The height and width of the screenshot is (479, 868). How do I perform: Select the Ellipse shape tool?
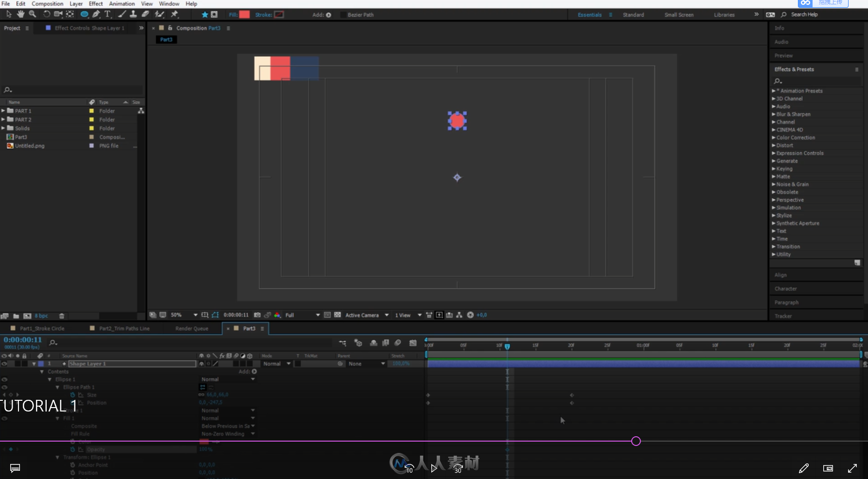(84, 15)
